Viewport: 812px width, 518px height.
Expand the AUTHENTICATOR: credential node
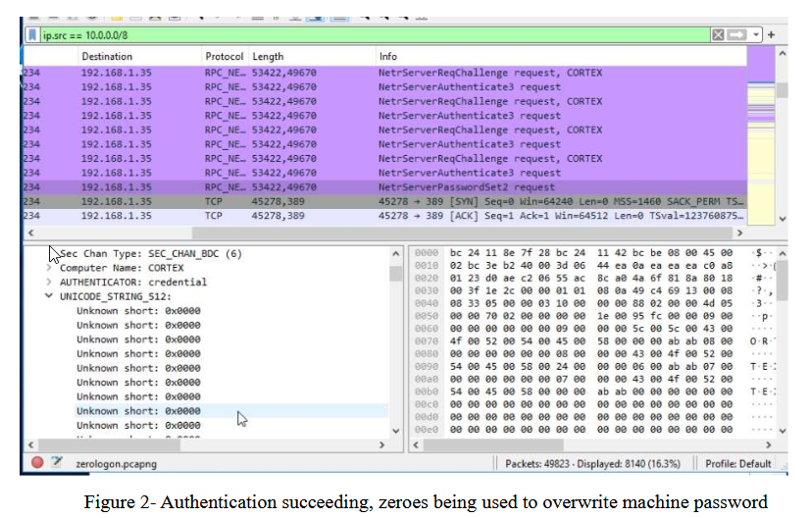(x=49, y=282)
